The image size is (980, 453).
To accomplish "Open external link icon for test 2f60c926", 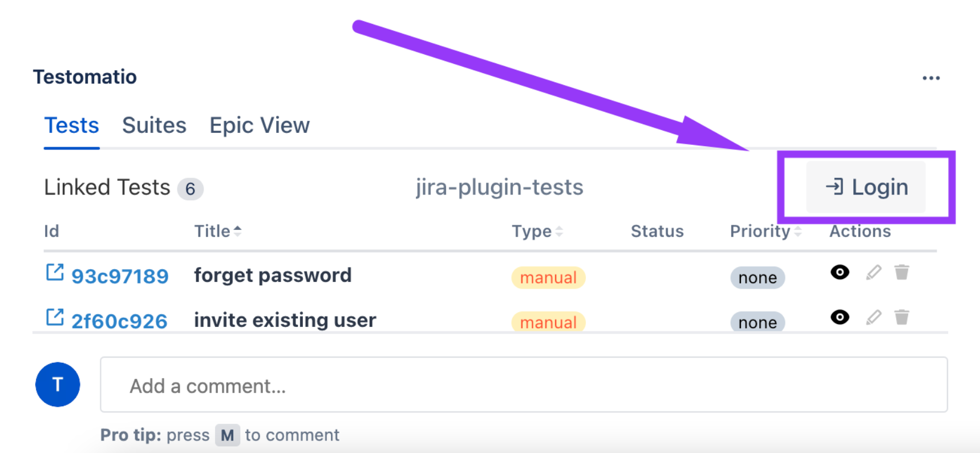I will pyautogui.click(x=55, y=317).
